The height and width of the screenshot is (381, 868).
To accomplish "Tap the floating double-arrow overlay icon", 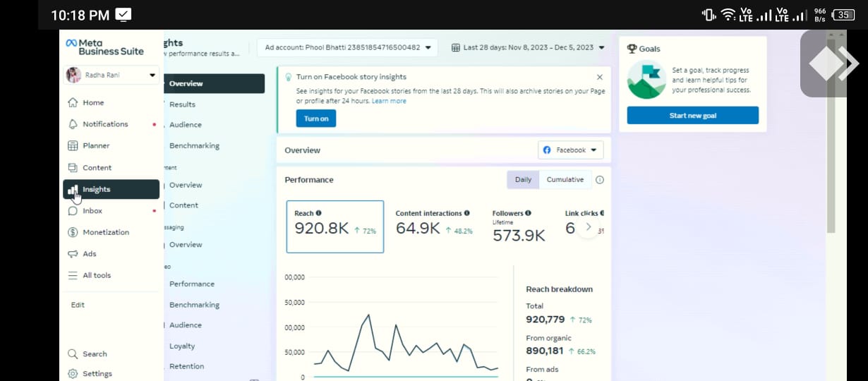I will click(x=834, y=64).
